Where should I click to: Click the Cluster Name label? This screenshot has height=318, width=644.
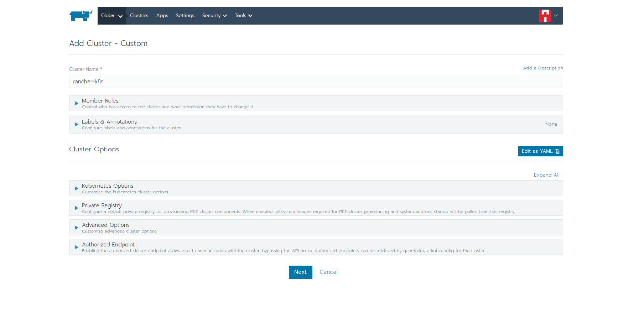pyautogui.click(x=84, y=69)
